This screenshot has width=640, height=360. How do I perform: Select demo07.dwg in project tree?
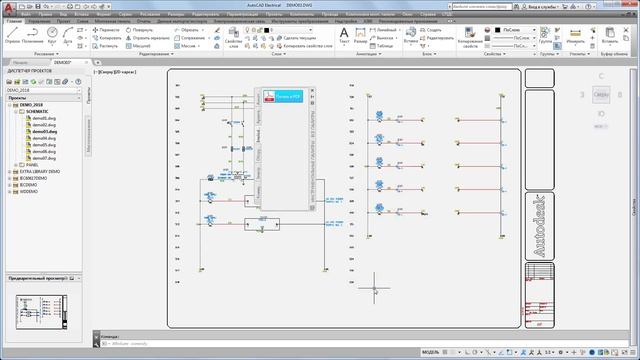pyautogui.click(x=44, y=158)
